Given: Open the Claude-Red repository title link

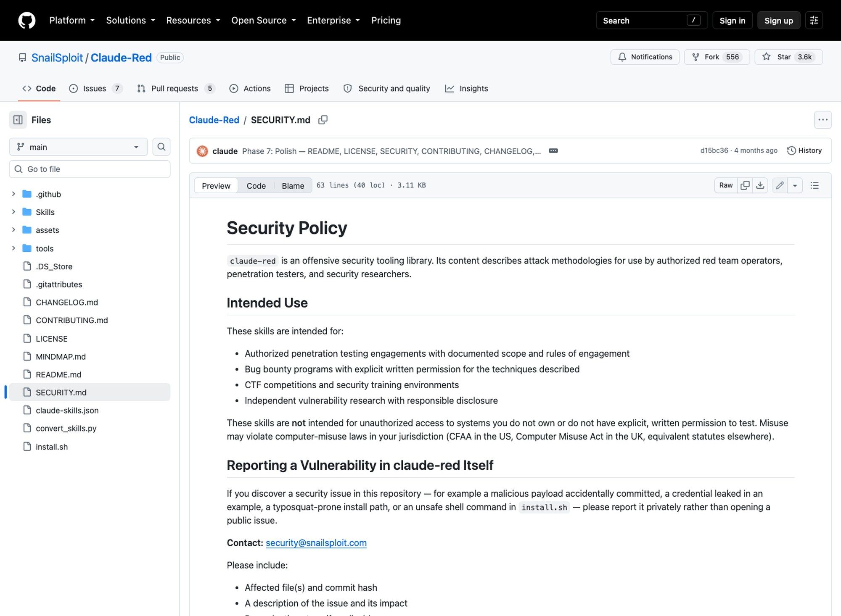Looking at the screenshot, I should [x=121, y=58].
